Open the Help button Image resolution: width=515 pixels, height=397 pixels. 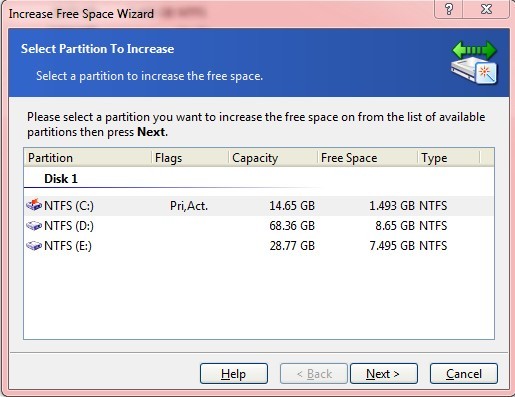[x=234, y=374]
